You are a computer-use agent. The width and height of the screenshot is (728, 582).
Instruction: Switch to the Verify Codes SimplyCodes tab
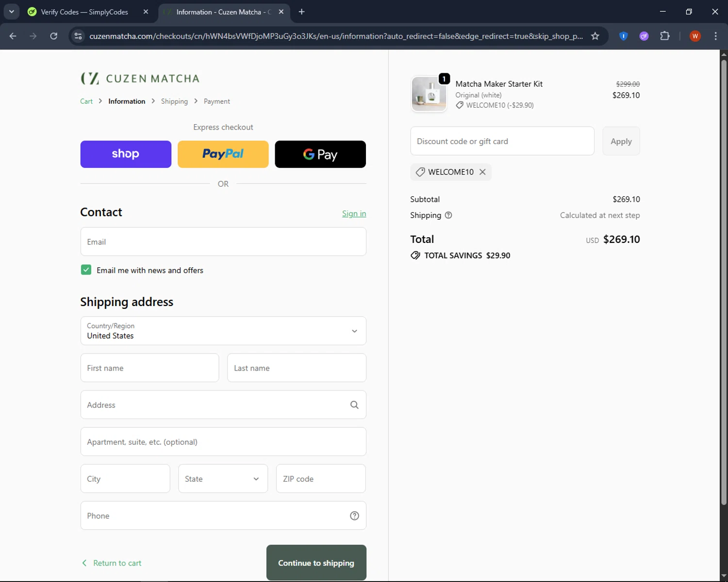coord(85,12)
